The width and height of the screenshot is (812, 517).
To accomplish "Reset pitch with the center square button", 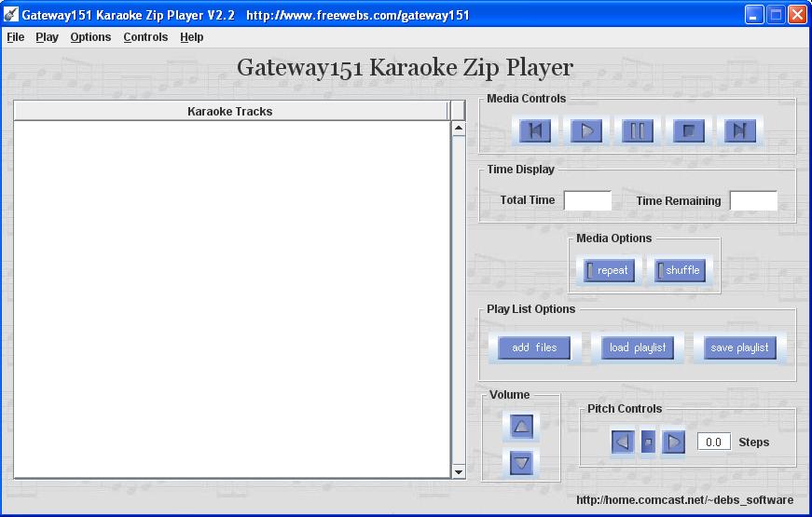I will [648, 442].
